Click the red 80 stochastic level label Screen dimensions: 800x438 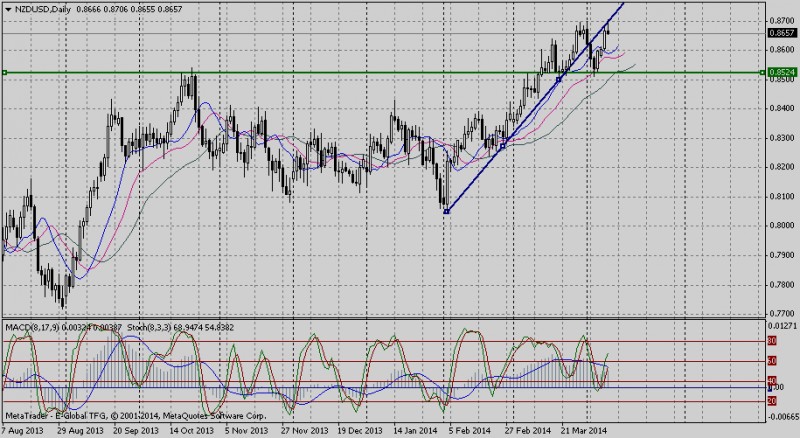(x=772, y=343)
